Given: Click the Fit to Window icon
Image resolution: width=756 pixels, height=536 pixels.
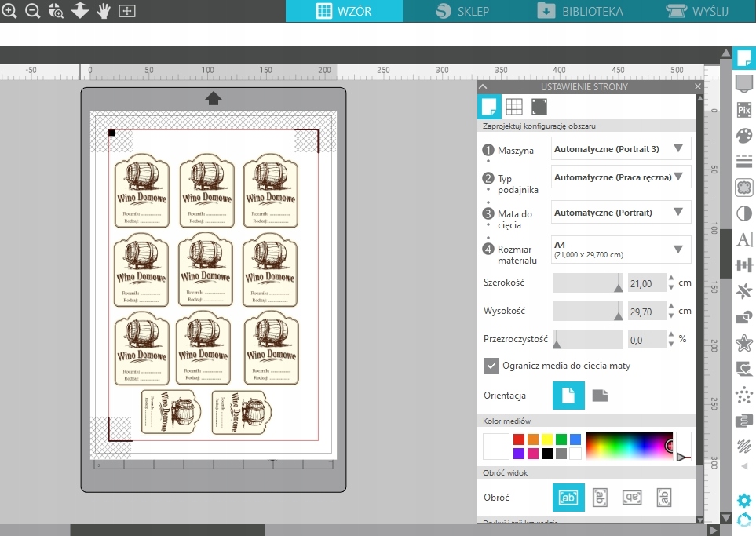Looking at the screenshot, I should pos(126,11).
